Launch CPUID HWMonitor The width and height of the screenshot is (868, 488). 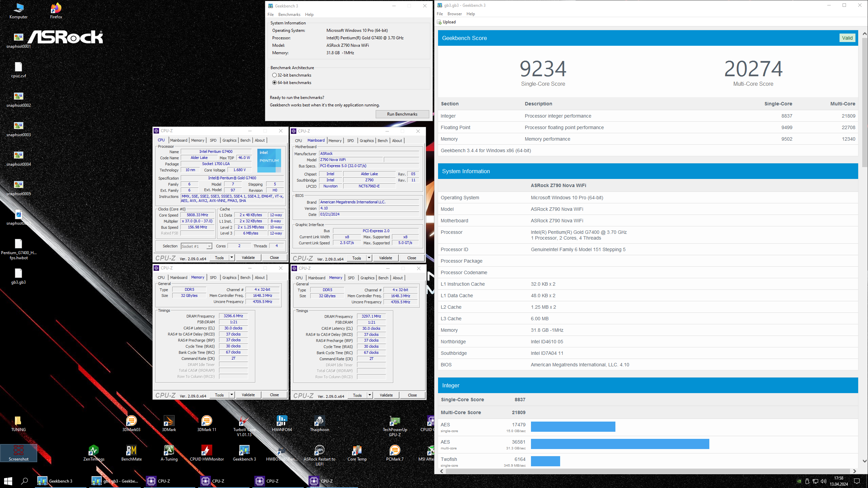206,453
